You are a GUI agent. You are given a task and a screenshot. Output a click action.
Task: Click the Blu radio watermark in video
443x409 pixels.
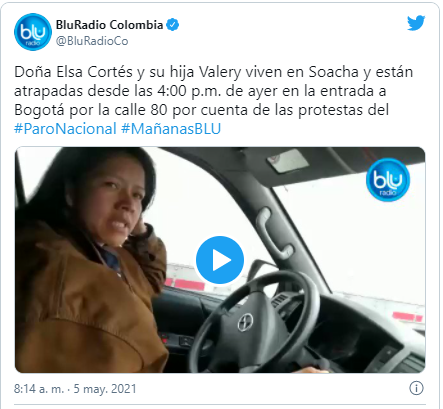tap(388, 180)
